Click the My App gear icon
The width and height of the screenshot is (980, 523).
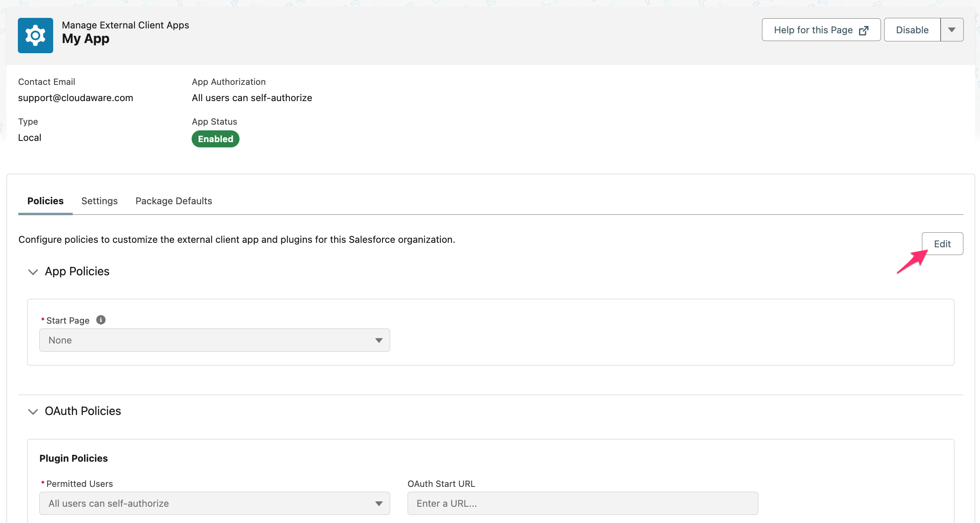(x=35, y=35)
